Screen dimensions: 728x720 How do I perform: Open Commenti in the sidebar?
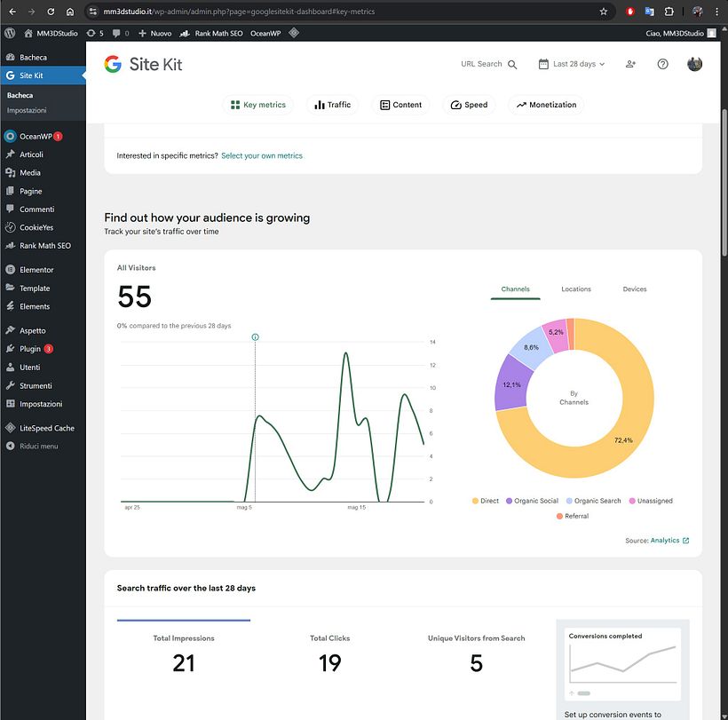[43, 210]
